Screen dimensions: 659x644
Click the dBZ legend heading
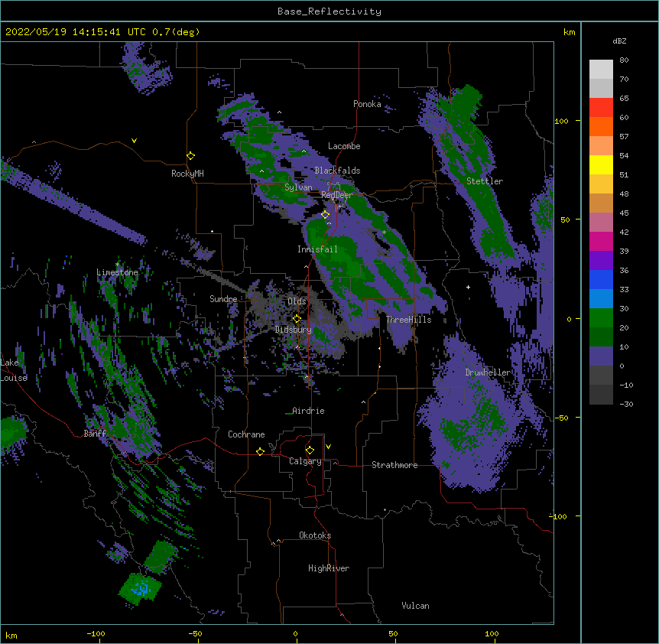click(x=619, y=41)
